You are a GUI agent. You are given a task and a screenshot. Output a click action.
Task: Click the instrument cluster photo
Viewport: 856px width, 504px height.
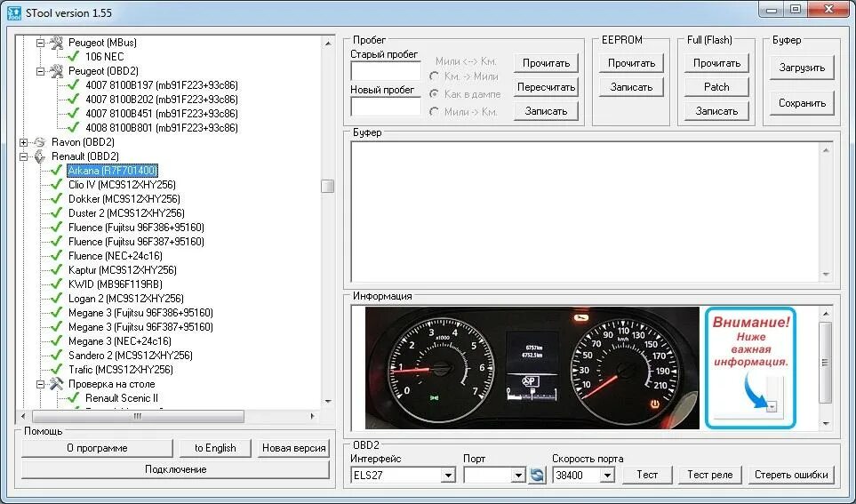coord(532,367)
